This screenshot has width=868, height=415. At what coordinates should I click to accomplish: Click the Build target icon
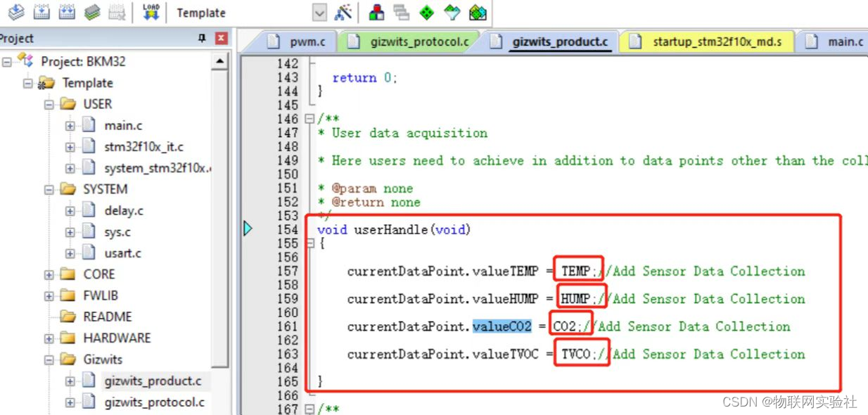pos(42,12)
